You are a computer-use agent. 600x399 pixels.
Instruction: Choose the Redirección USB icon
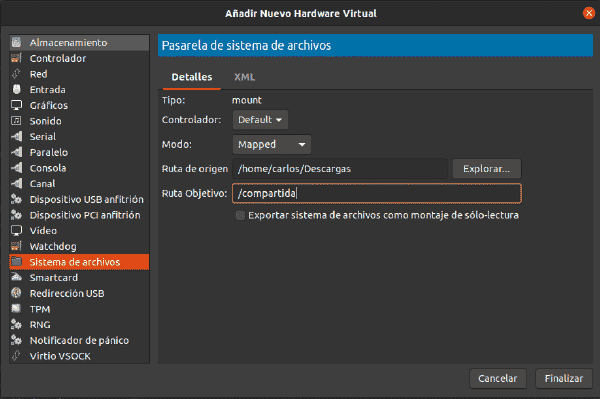(x=16, y=293)
